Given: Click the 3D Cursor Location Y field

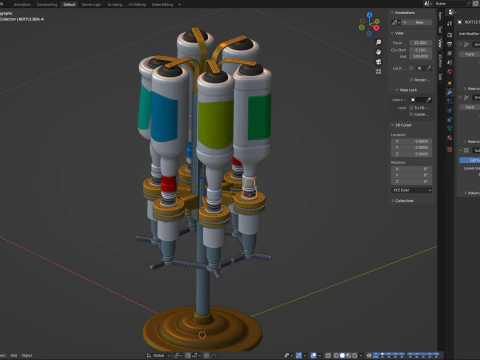Looking at the screenshot, I should coord(412,148).
